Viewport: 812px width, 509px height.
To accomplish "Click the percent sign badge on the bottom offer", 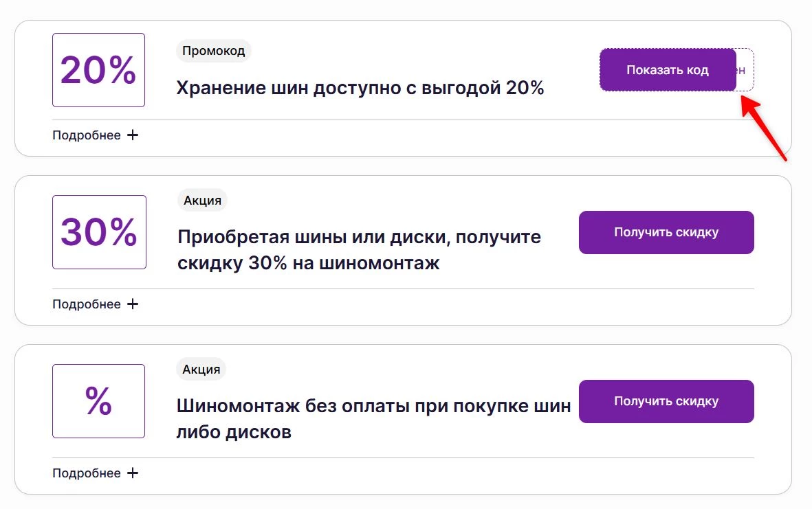I will point(98,400).
